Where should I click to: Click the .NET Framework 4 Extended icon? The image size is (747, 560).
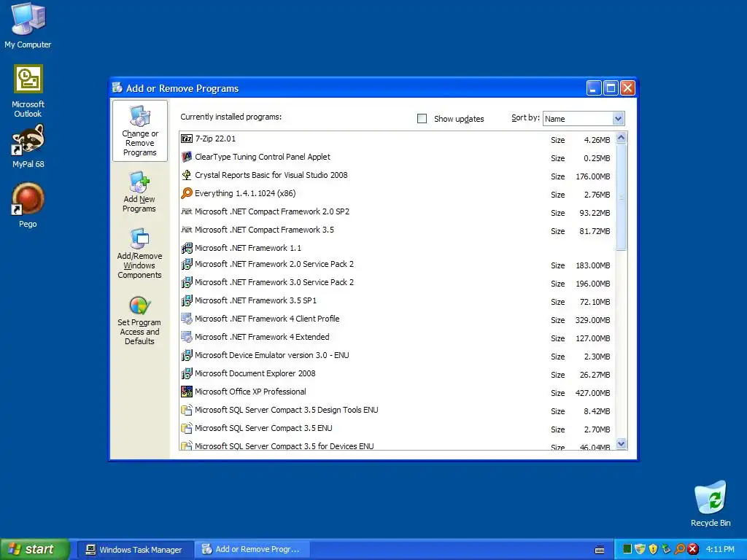(187, 337)
